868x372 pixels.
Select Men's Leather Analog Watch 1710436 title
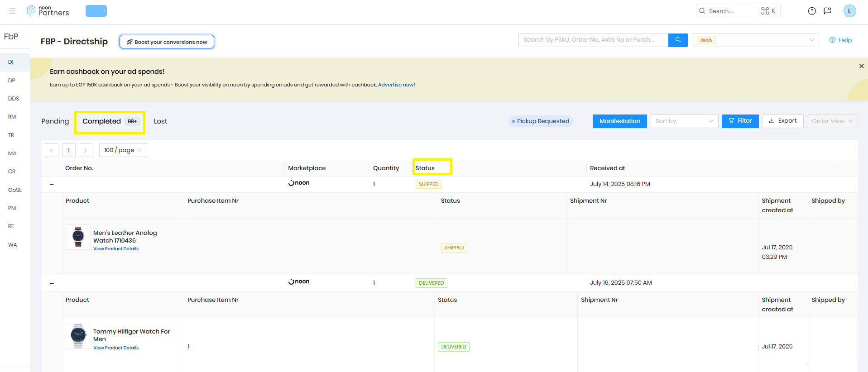[x=125, y=237]
